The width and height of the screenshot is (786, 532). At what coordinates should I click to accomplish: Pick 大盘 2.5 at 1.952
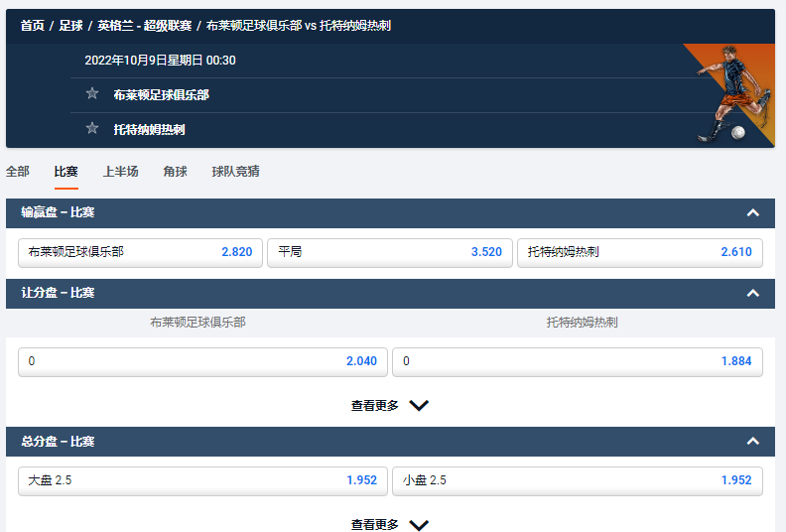click(x=203, y=480)
